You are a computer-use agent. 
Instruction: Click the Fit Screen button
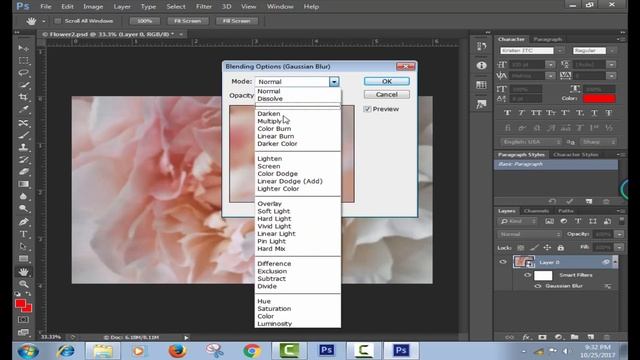tap(188, 21)
